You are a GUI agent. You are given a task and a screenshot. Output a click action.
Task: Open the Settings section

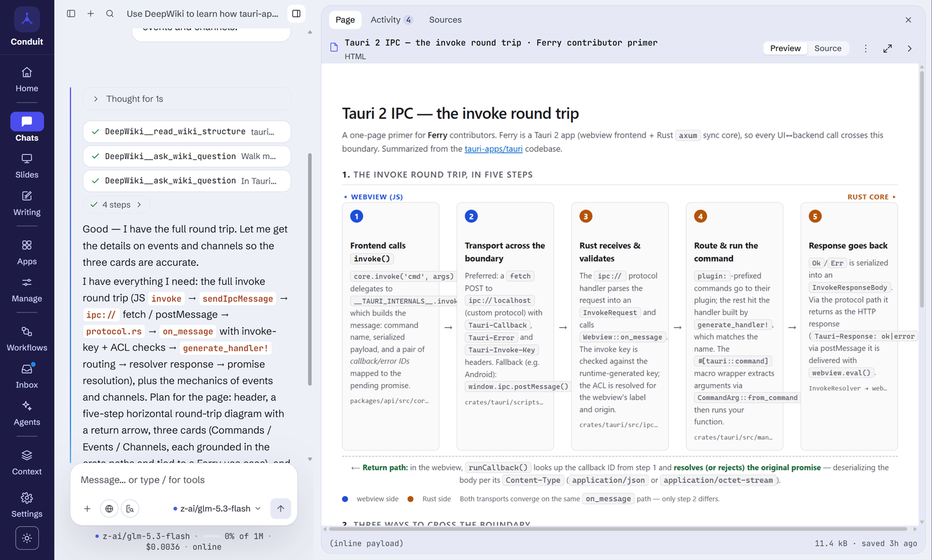(x=27, y=505)
